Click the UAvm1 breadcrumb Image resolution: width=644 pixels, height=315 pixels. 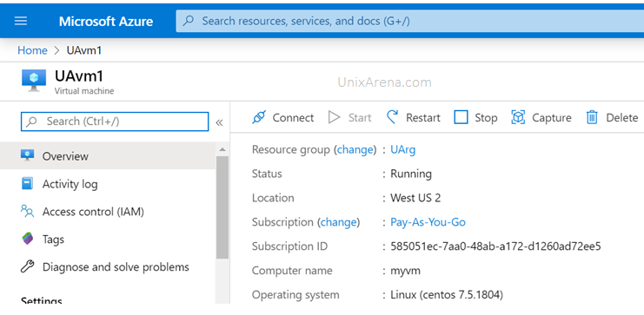click(x=84, y=50)
